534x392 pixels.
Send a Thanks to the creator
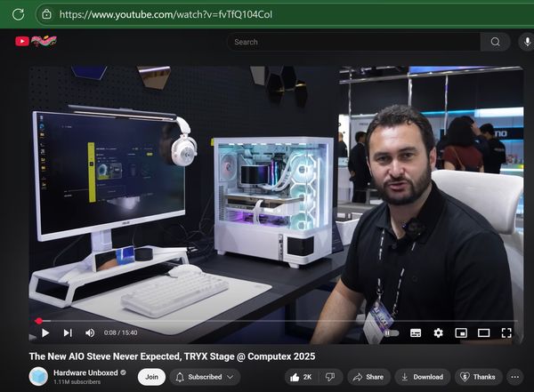478,377
